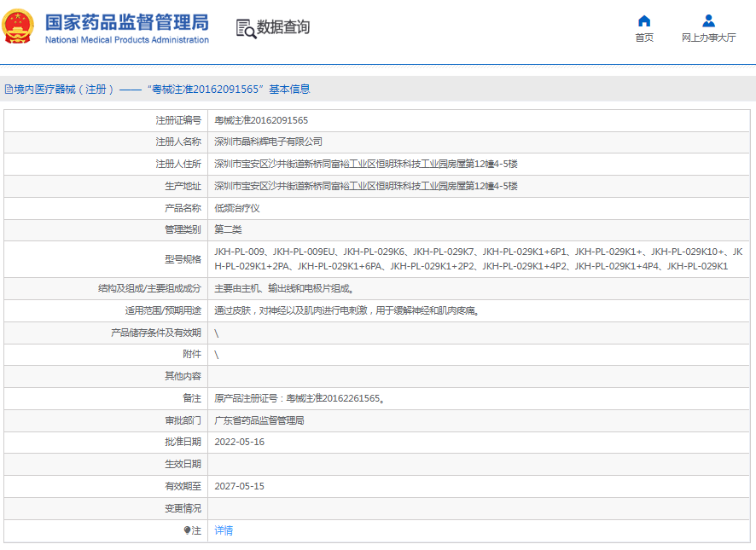Image resolution: width=756 pixels, height=550 pixels.
Task: Click the 有效期至 row label
Action: pyautogui.click(x=183, y=486)
